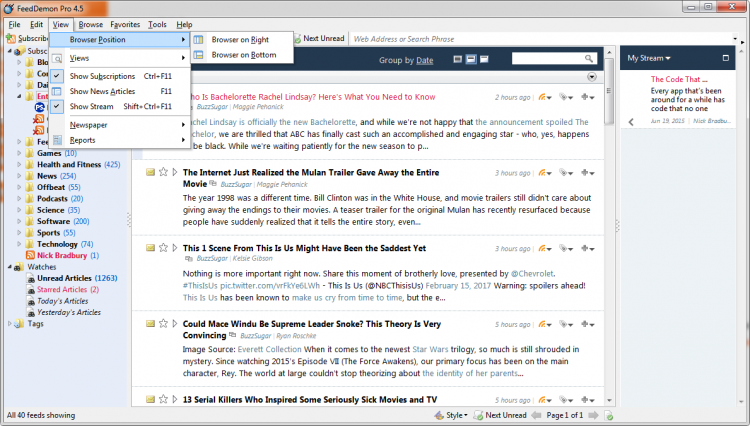This screenshot has height=426, width=750.
Task: Star the This Is Us article
Action: (x=163, y=248)
